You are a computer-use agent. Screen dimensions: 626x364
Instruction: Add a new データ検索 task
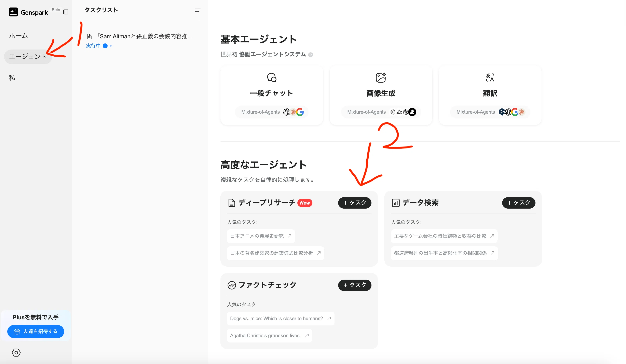[518, 203]
